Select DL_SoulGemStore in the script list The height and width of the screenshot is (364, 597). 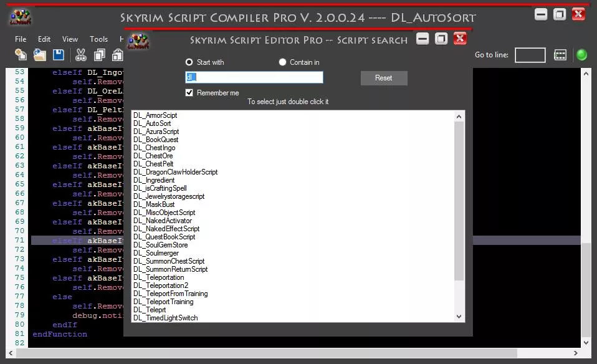pyautogui.click(x=160, y=245)
